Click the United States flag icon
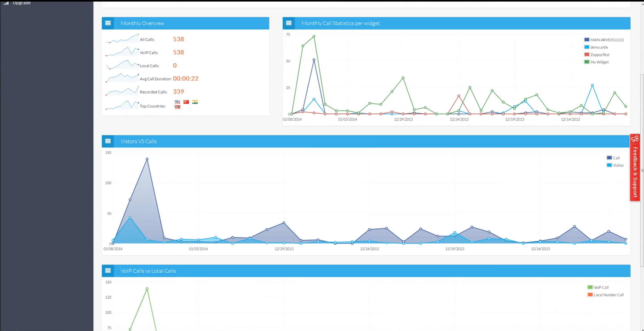644x331 pixels. click(x=177, y=102)
